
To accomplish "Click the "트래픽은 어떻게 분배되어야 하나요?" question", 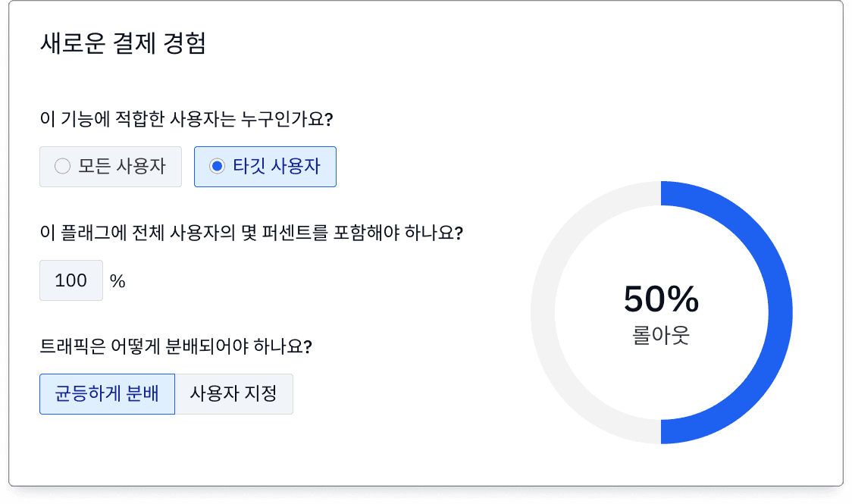I will [176, 346].
